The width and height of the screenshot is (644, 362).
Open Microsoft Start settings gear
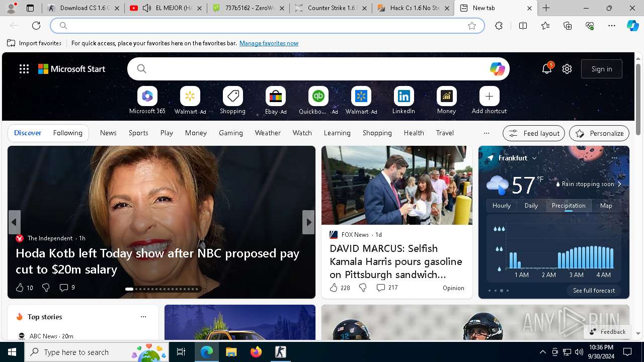pyautogui.click(x=567, y=69)
